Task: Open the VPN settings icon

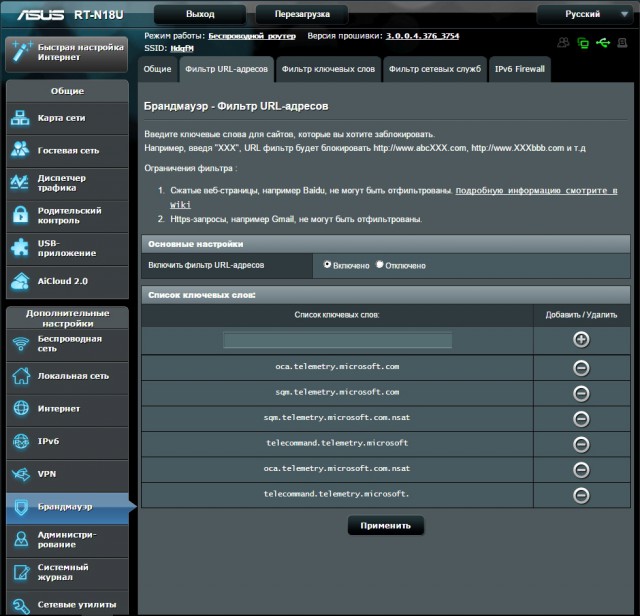Action: [21, 474]
